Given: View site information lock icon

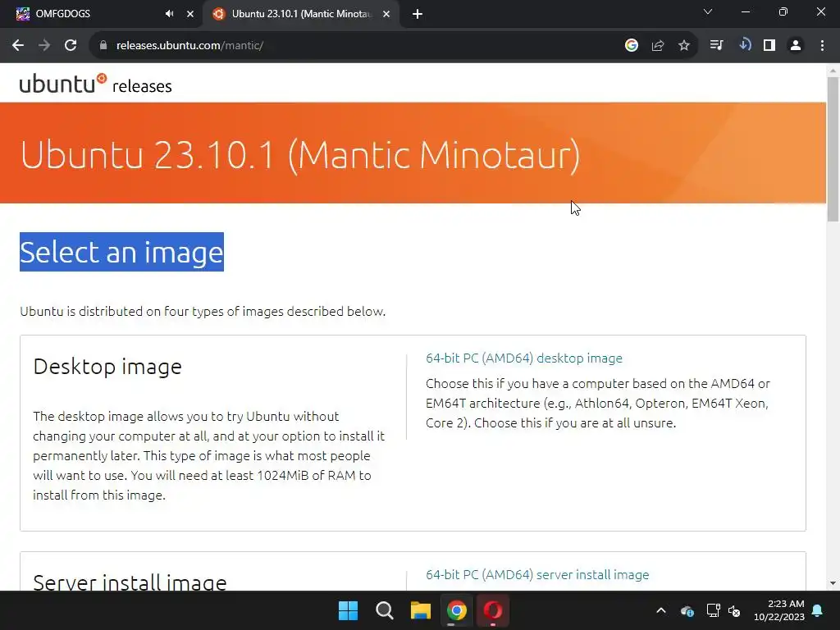Looking at the screenshot, I should click(x=103, y=46).
